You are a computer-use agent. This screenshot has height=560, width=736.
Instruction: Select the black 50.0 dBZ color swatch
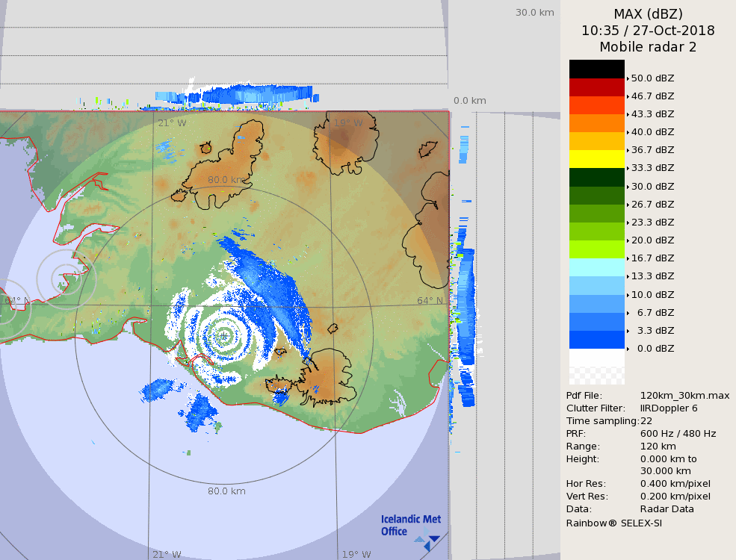tap(596, 69)
